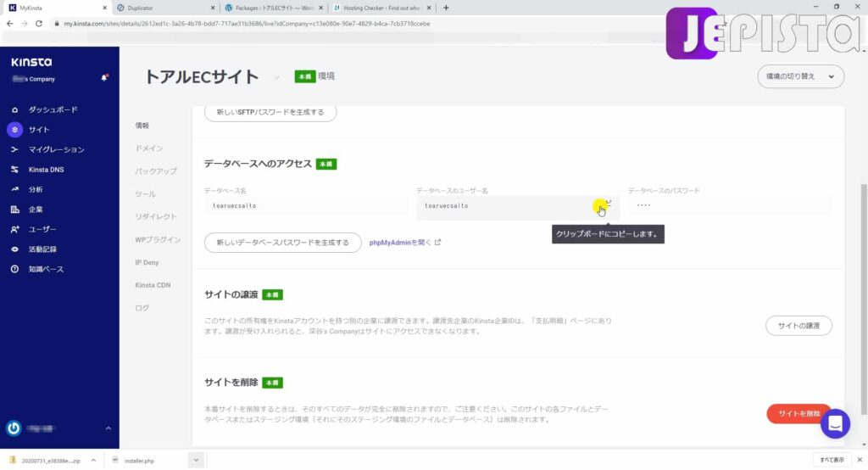The height and width of the screenshot is (470, 868).
Task: Reload the page with refresh icon
Action: (39, 24)
